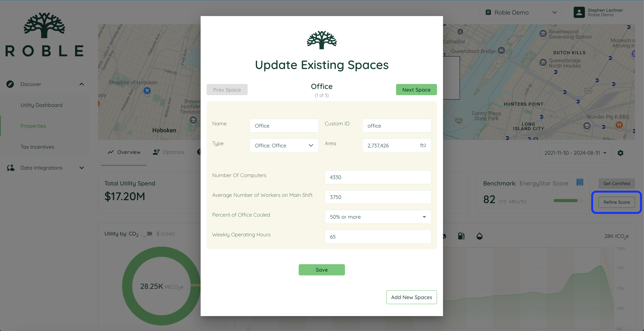Click the ShopRite of Hoboken map marker
The height and width of the screenshot is (331, 644).
(147, 90)
